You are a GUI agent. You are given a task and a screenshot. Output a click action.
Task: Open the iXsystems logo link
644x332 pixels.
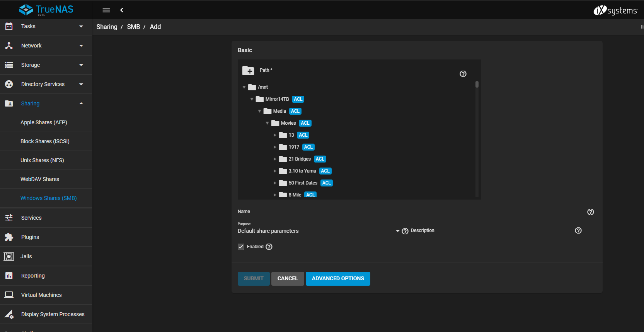tap(615, 10)
